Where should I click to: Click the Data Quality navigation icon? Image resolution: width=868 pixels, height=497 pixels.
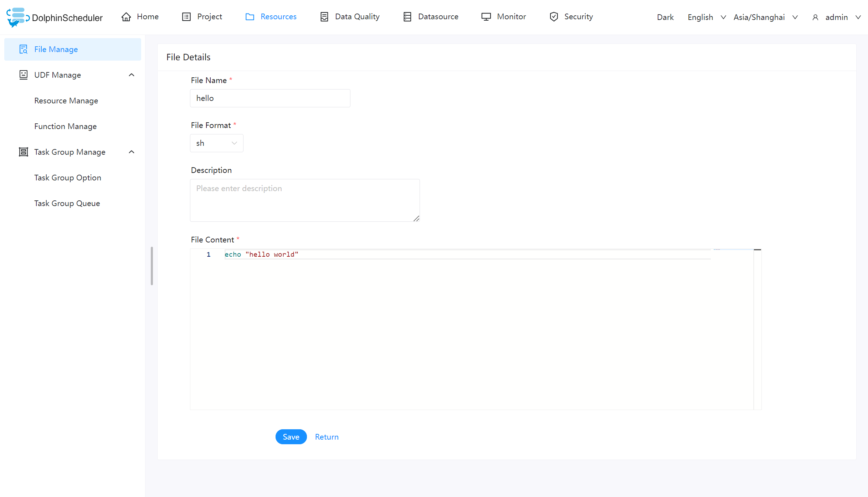[324, 16]
